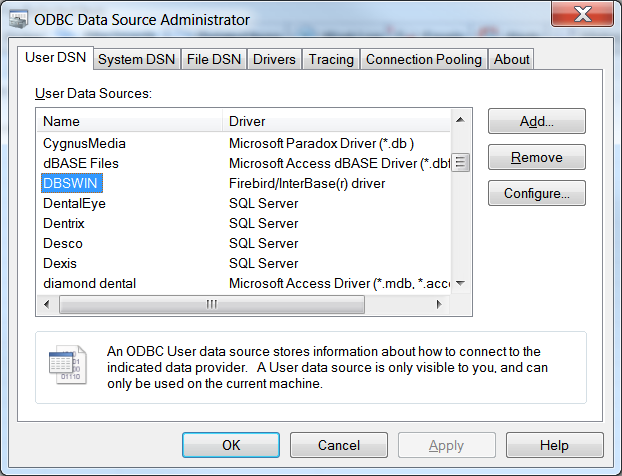Screen dimensions: 622x476
Task: Select the Tracing tab
Action: [x=331, y=59]
